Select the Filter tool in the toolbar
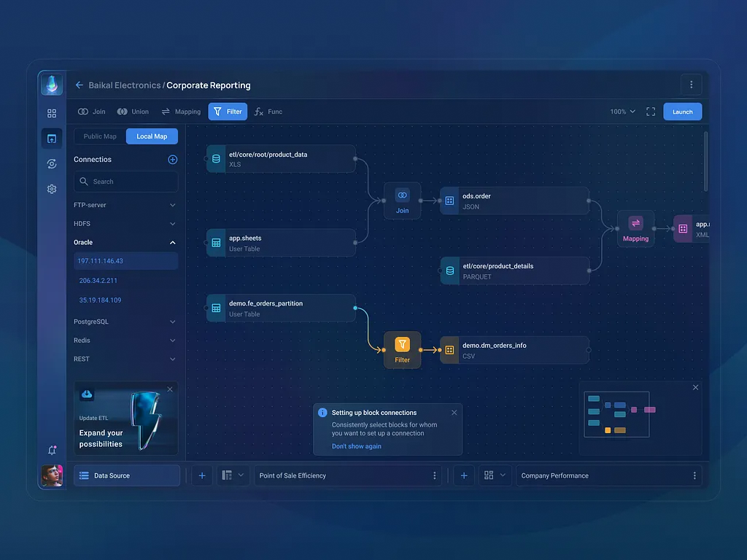 pos(228,112)
